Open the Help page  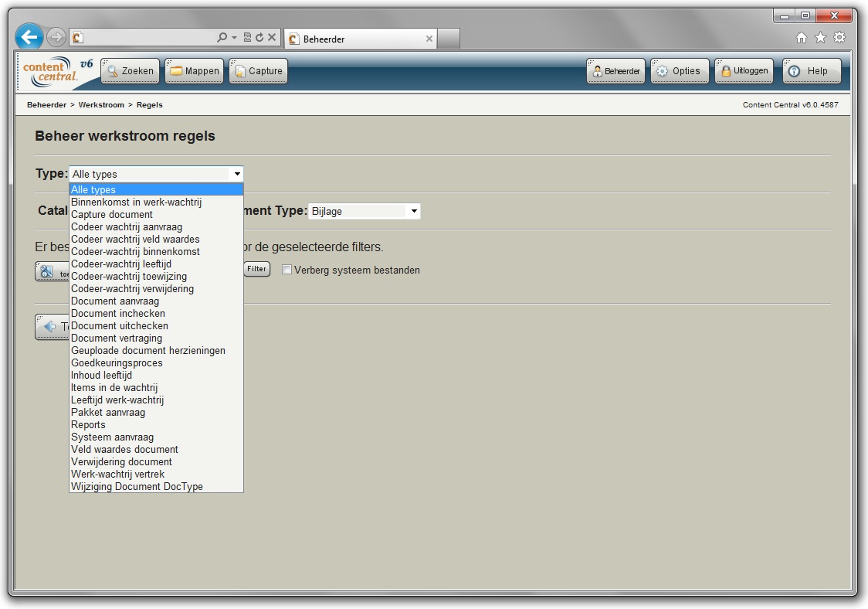pos(810,71)
